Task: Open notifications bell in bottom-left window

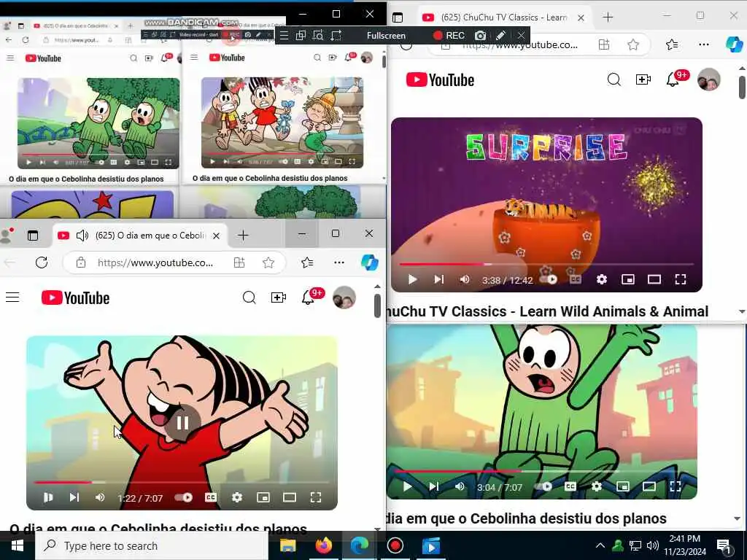Action: (x=308, y=297)
